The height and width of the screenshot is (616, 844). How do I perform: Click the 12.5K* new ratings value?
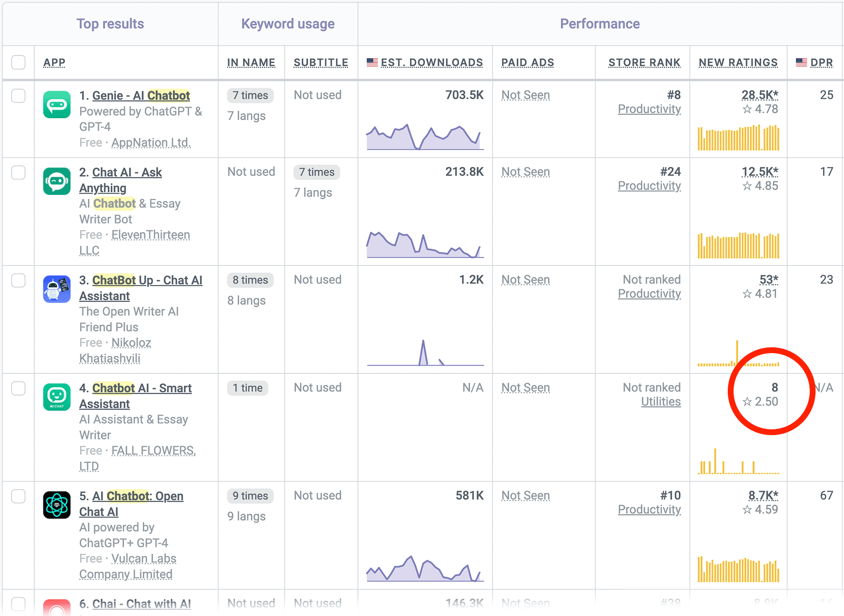(760, 172)
